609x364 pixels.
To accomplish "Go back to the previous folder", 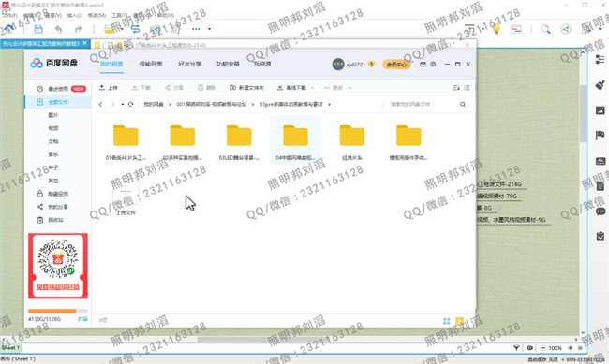I will [x=100, y=104].
